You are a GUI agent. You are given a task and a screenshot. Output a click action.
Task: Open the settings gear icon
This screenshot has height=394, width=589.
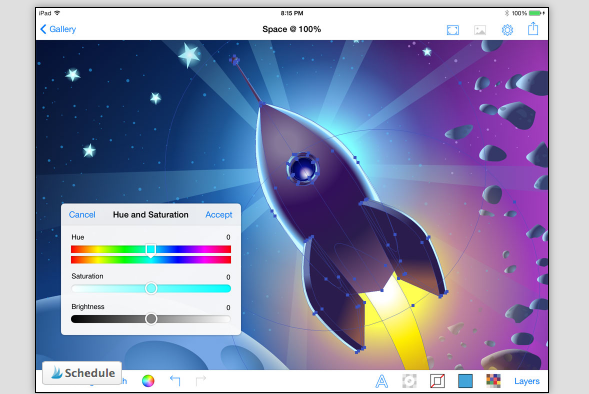tap(507, 30)
